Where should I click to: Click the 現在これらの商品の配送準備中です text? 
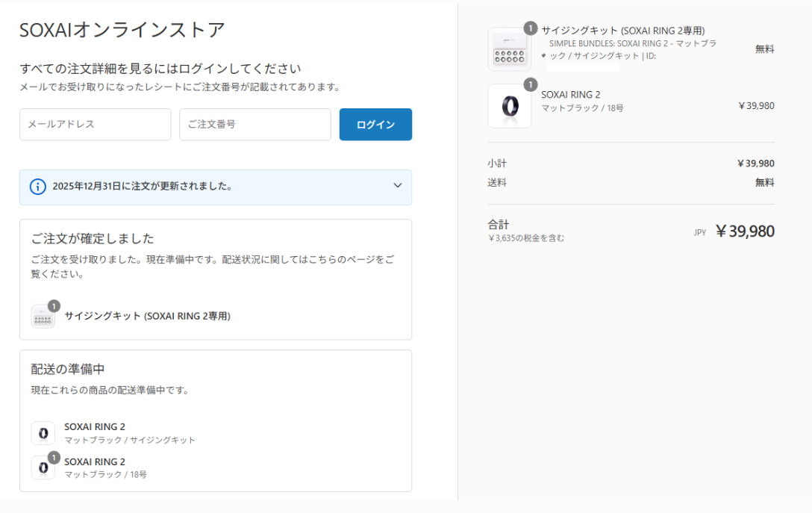[x=110, y=391]
